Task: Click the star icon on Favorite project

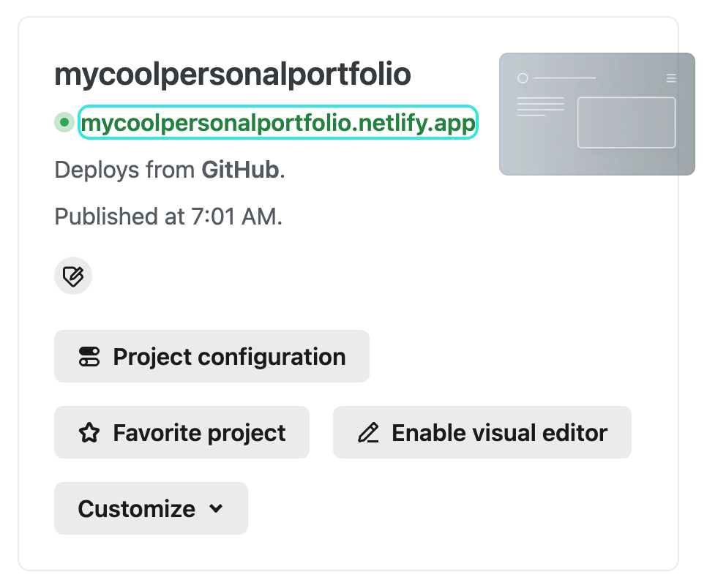Action: click(89, 433)
